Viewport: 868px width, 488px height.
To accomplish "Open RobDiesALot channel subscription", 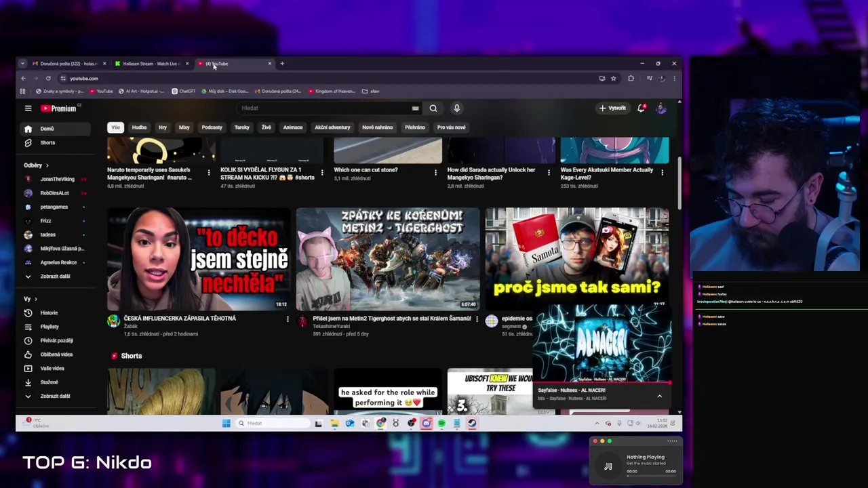I will (56, 193).
